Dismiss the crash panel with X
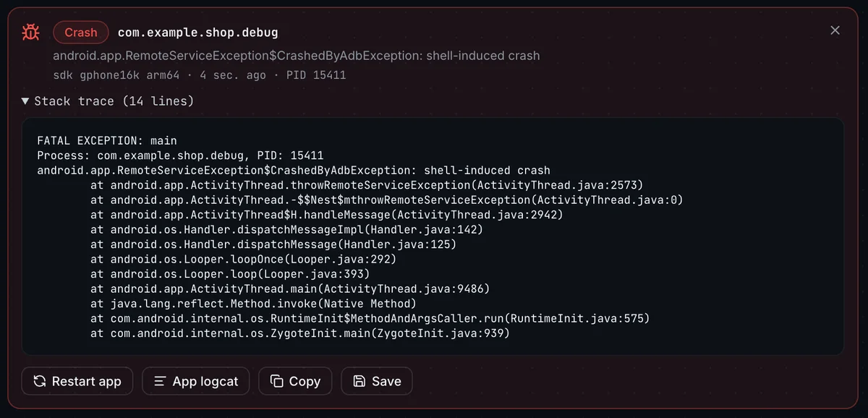The image size is (868, 418). click(835, 30)
